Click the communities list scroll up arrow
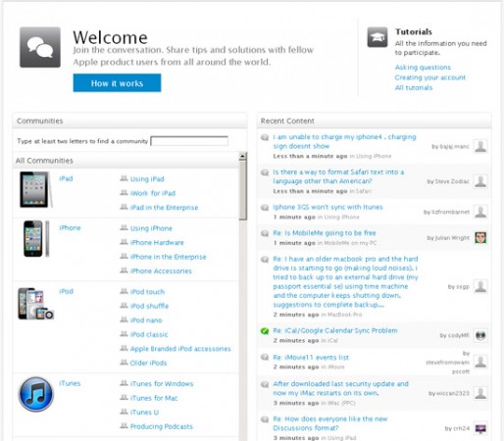This screenshot has width=504, height=441. (242, 156)
